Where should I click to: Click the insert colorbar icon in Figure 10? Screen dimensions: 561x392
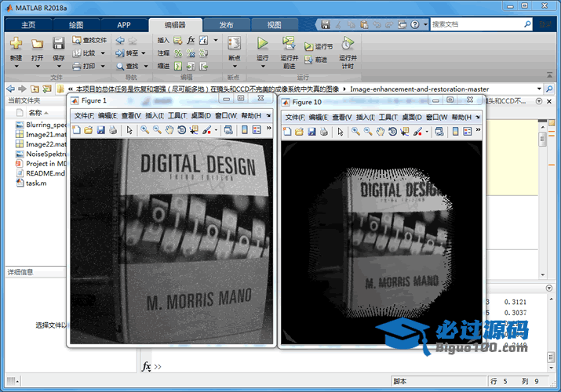click(x=455, y=132)
